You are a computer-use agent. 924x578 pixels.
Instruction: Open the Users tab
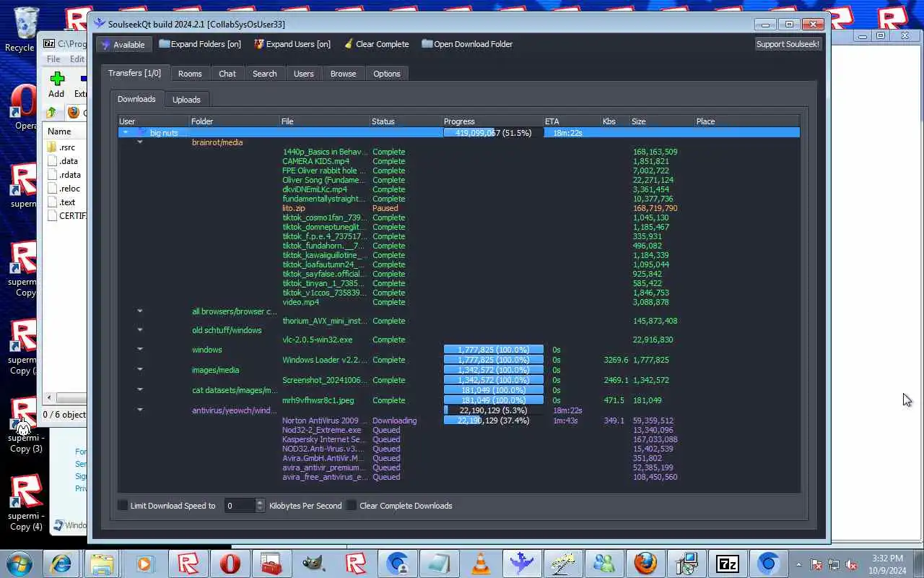pos(304,74)
